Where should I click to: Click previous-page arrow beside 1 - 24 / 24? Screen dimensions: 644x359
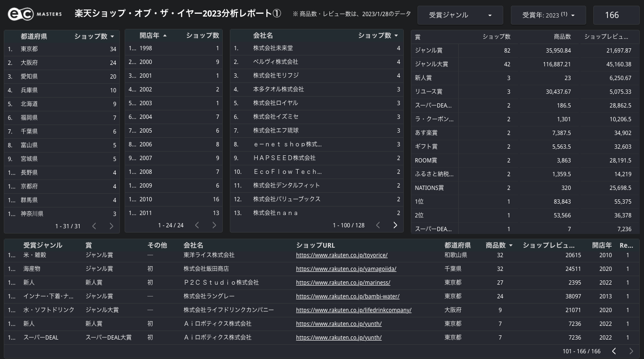(197, 225)
